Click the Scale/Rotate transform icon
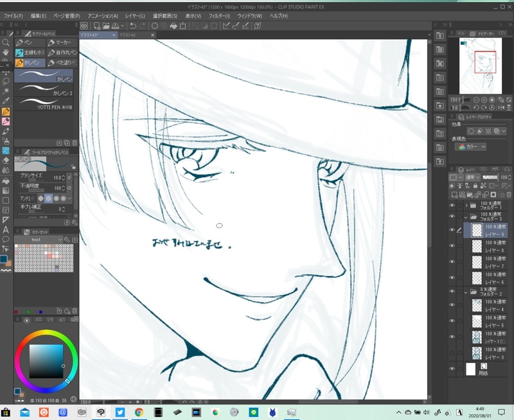 tap(183, 26)
